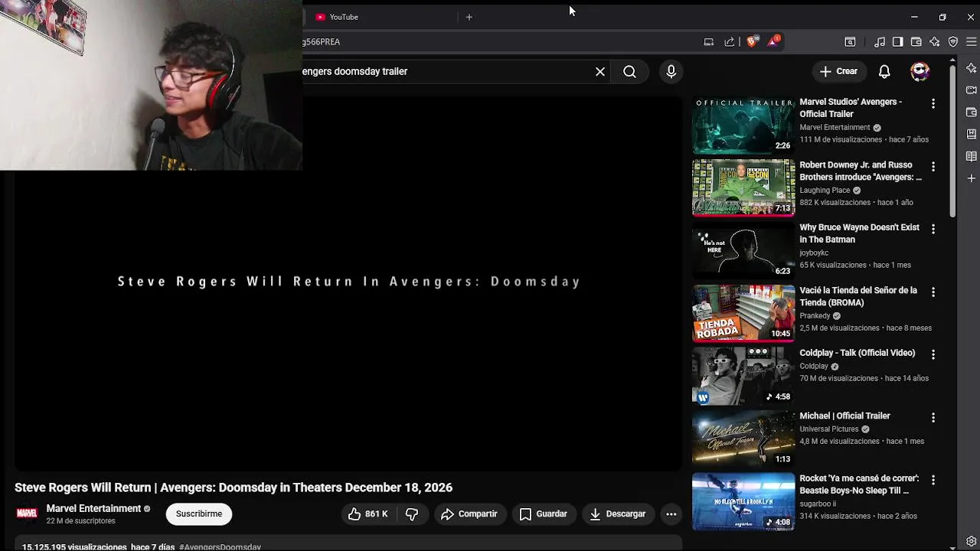Click the share page icon in the address bar

pos(729,42)
